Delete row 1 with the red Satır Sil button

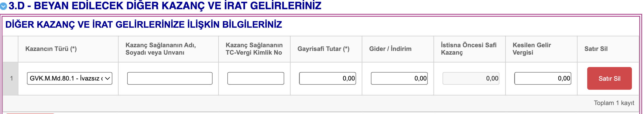(x=609, y=78)
